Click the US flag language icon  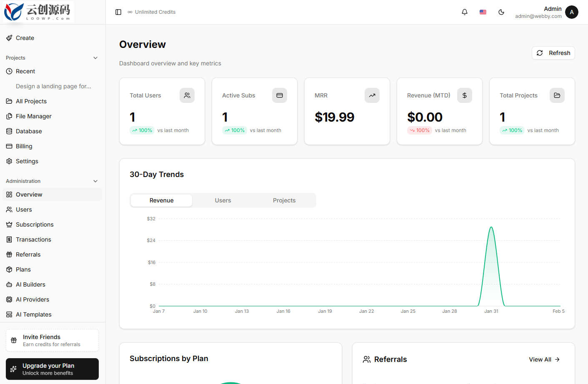point(483,12)
